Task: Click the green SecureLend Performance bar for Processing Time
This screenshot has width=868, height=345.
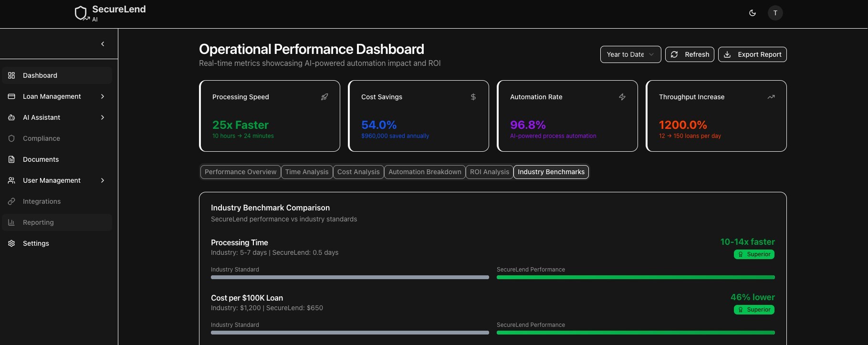Action: (636, 277)
